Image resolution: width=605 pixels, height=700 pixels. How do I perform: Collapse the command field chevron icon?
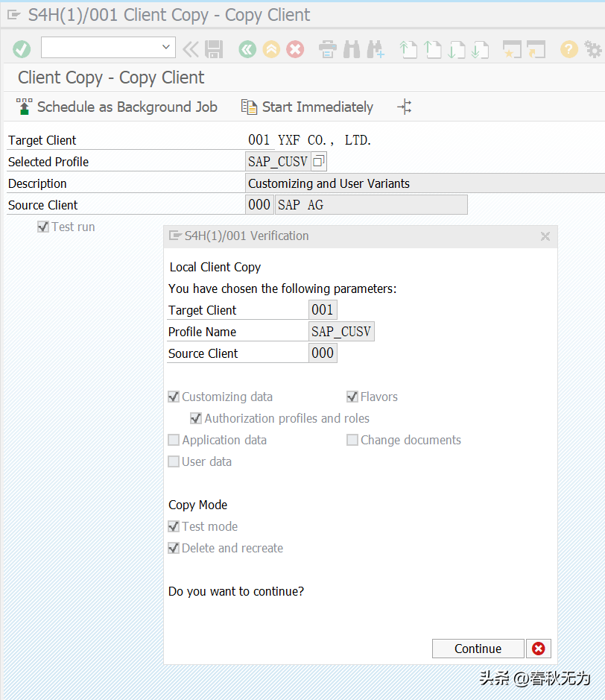point(191,49)
